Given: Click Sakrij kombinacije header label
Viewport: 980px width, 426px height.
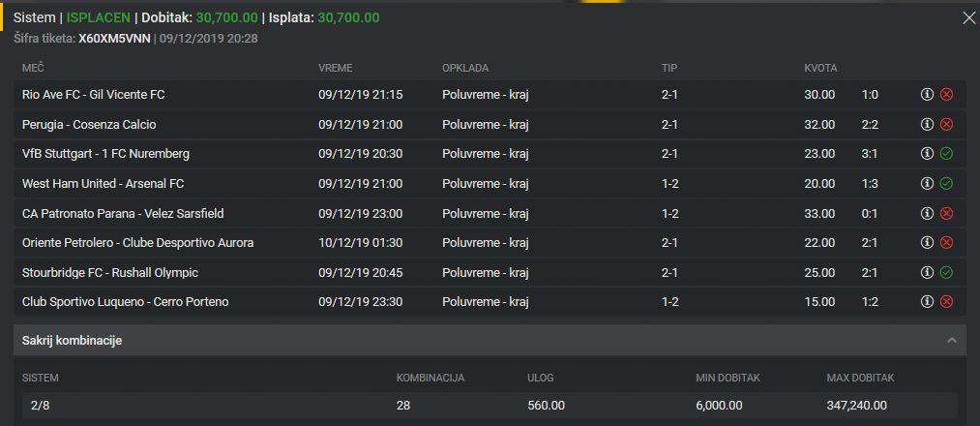Looking at the screenshot, I should click(x=72, y=341).
